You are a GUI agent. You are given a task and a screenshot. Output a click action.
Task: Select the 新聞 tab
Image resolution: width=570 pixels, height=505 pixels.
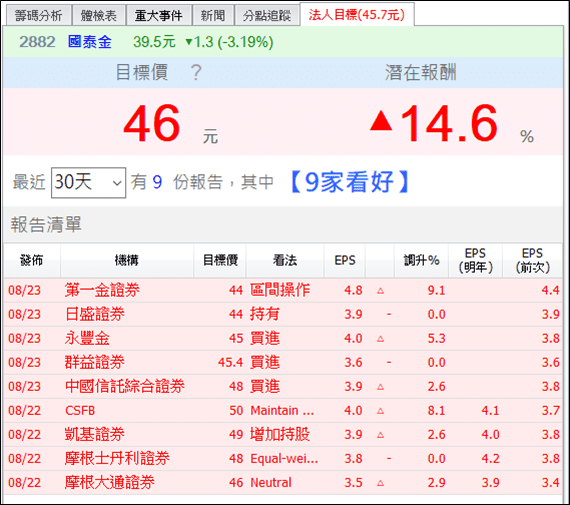pos(213,15)
